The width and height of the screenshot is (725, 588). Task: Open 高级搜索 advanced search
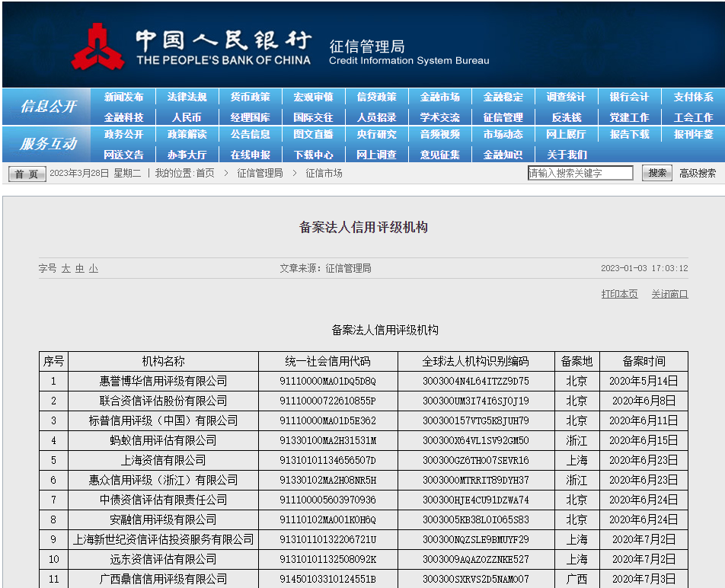coord(698,174)
